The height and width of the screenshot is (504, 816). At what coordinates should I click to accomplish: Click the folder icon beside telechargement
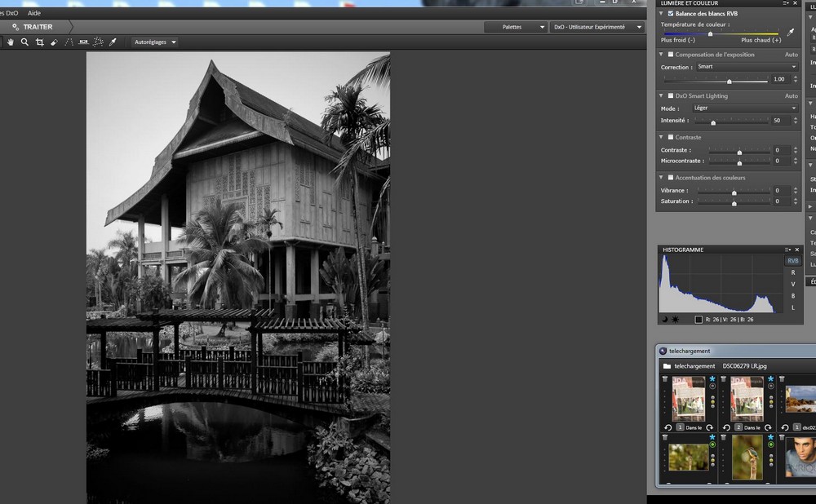pyautogui.click(x=667, y=366)
